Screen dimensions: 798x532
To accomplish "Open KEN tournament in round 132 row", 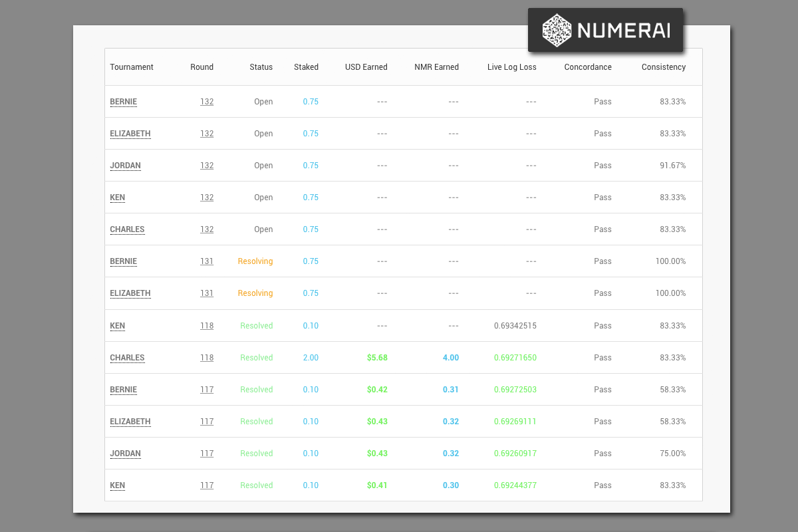I will click(118, 198).
